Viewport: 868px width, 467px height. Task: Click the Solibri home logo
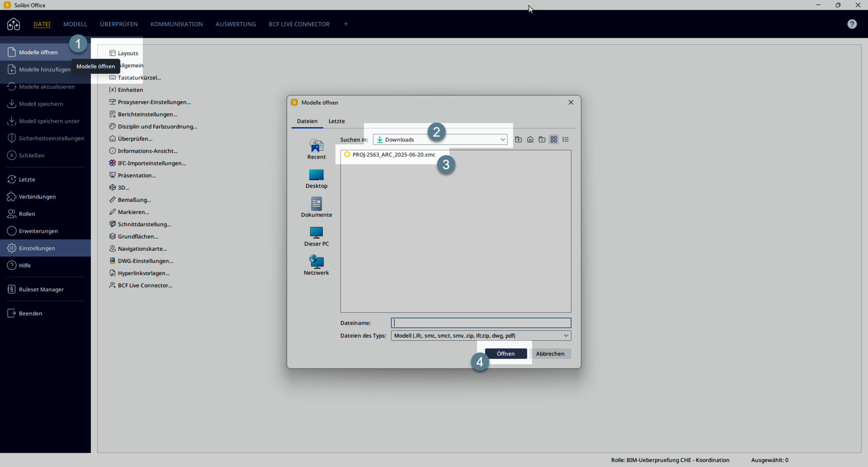click(13, 24)
